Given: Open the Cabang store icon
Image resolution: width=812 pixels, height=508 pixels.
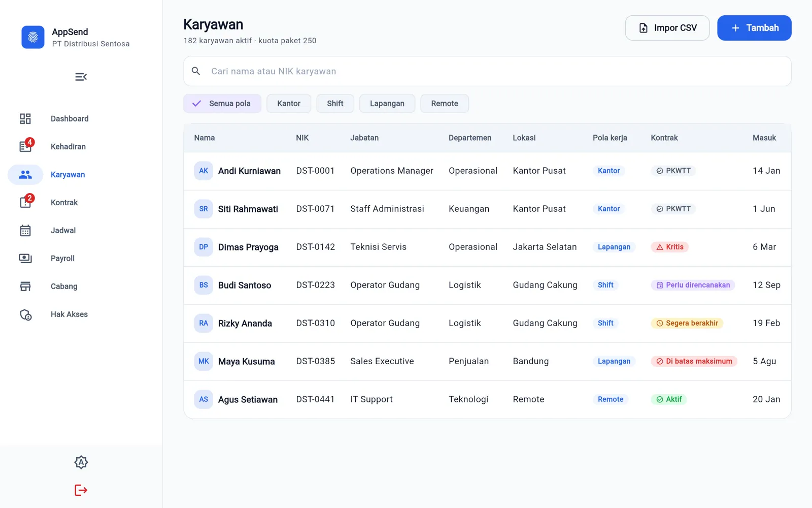Looking at the screenshot, I should tap(25, 286).
